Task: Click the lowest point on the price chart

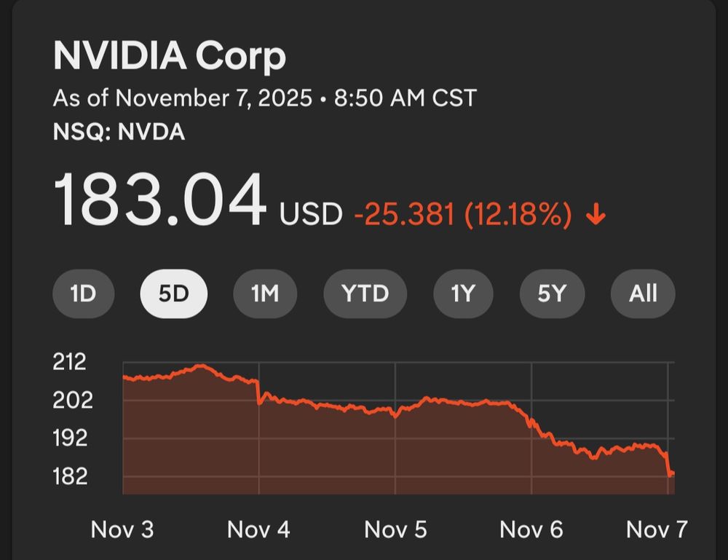Action: click(x=669, y=476)
